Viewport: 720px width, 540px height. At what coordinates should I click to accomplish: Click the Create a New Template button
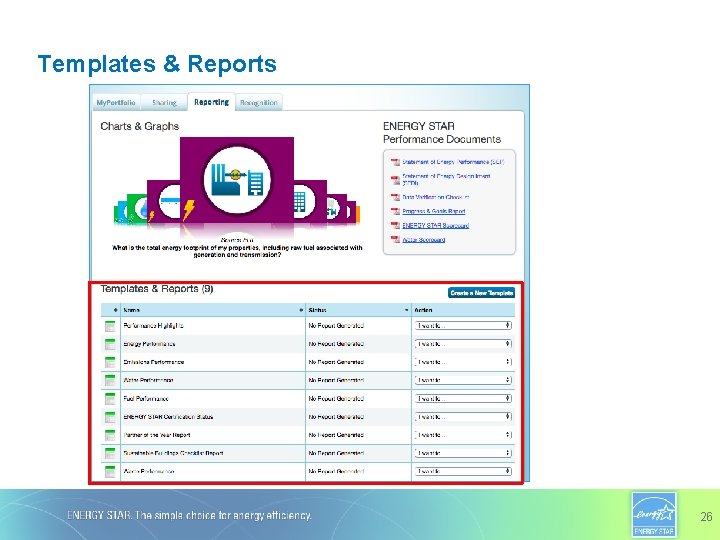481,293
